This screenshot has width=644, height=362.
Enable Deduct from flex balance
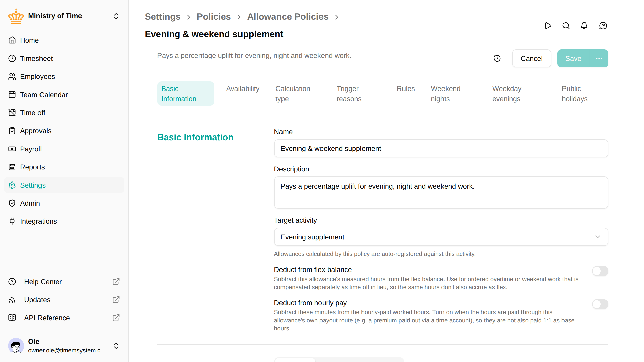[x=600, y=271]
